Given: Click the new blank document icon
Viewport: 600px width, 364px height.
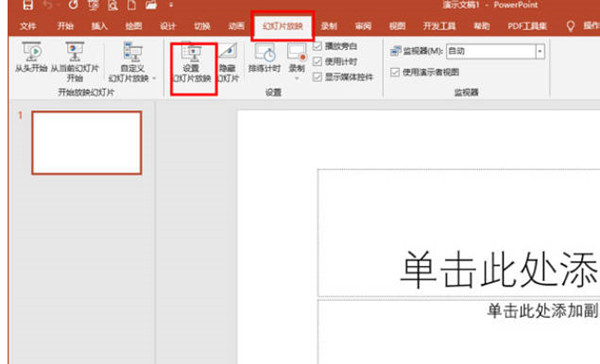Looking at the screenshot, I should click(x=132, y=5).
